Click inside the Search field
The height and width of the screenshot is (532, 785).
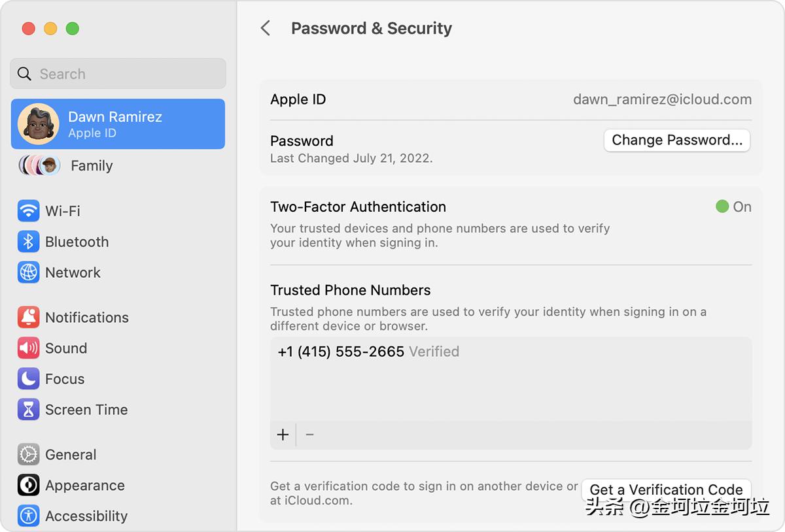click(118, 73)
